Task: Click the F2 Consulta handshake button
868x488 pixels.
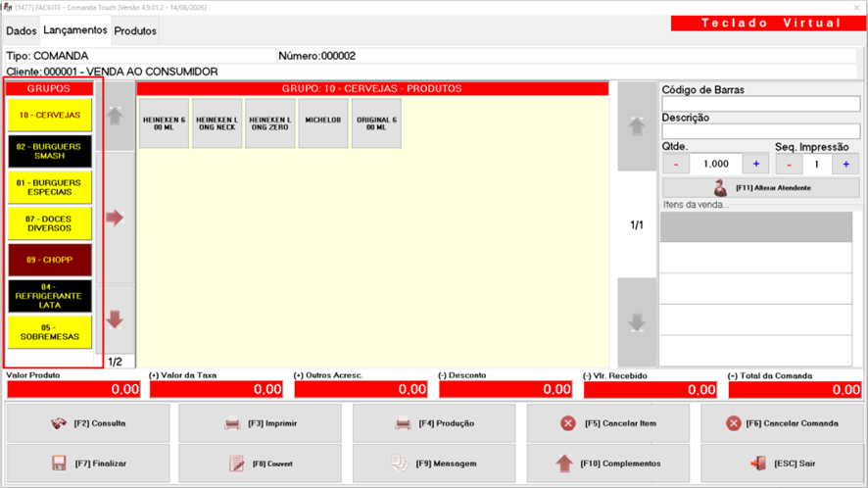Action: coord(88,423)
